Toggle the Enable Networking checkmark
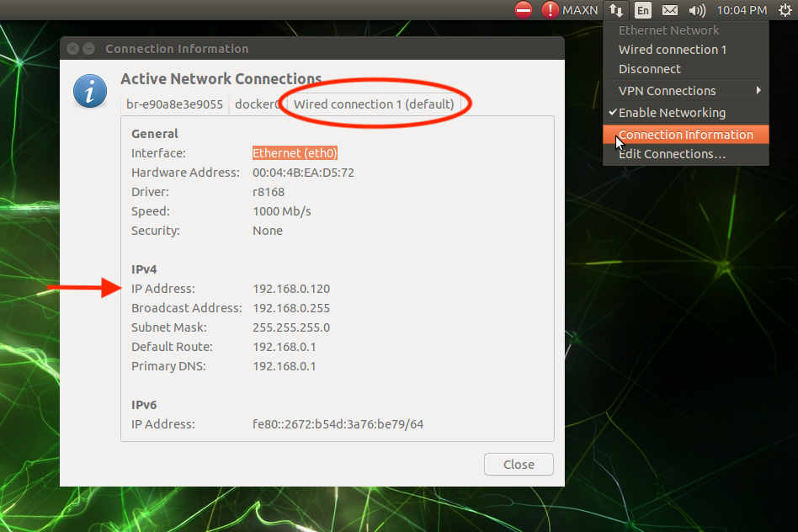This screenshot has height=532, width=798. click(x=671, y=113)
